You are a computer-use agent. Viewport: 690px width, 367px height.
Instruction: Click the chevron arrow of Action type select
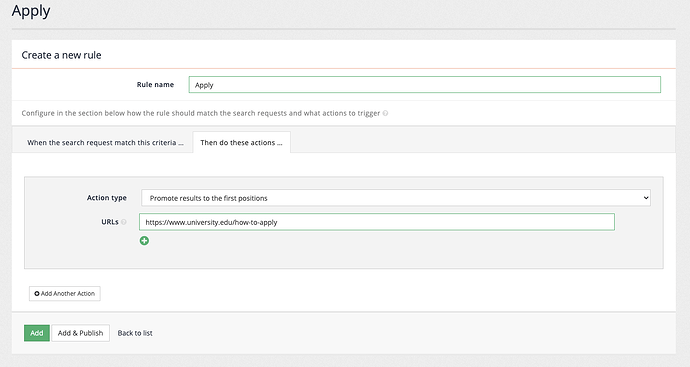tap(646, 198)
